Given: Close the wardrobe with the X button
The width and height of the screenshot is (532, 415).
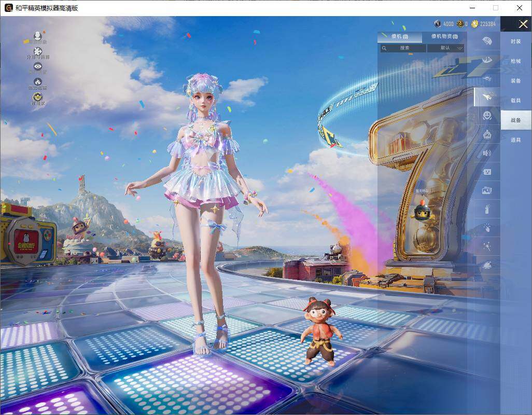Looking at the screenshot, I should click(x=523, y=24).
